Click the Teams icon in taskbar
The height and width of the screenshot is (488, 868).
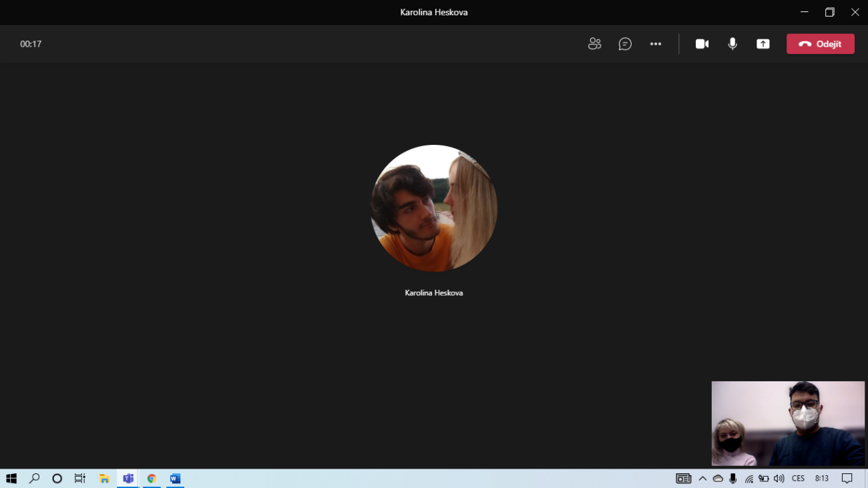(128, 479)
